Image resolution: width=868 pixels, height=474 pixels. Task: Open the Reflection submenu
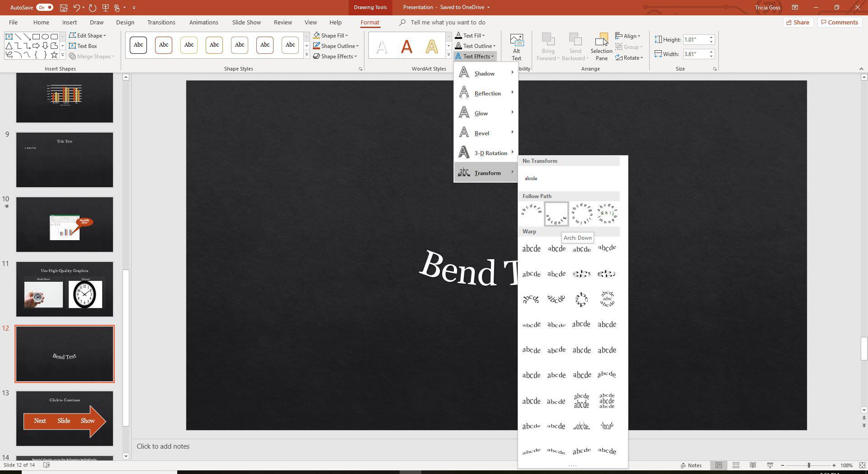click(x=486, y=93)
